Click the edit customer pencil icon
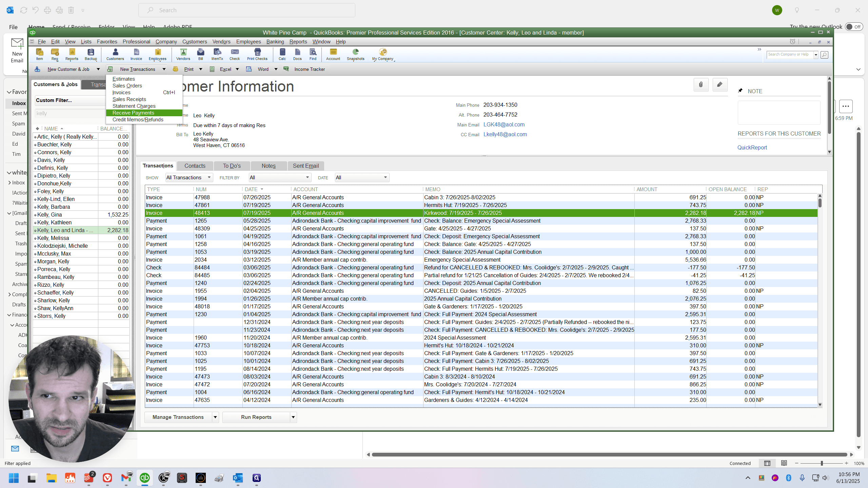 [720, 85]
